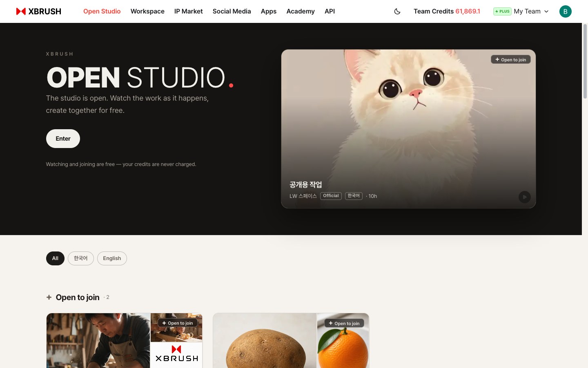588x368 pixels.
Task: Select the Open Studio nav item
Action: (x=102, y=11)
